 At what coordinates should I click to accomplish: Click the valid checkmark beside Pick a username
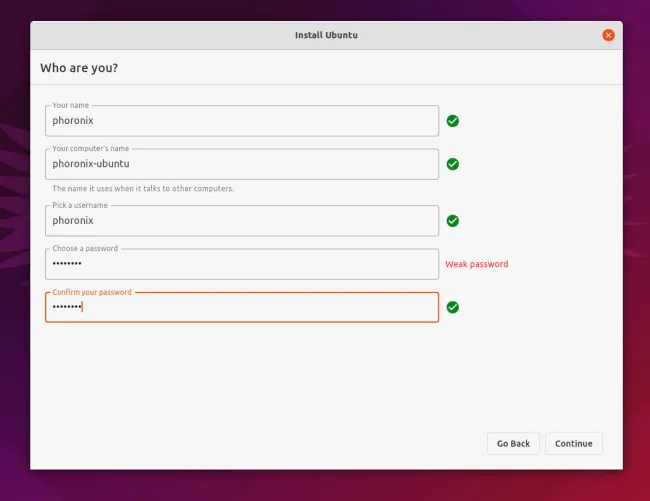click(x=452, y=221)
